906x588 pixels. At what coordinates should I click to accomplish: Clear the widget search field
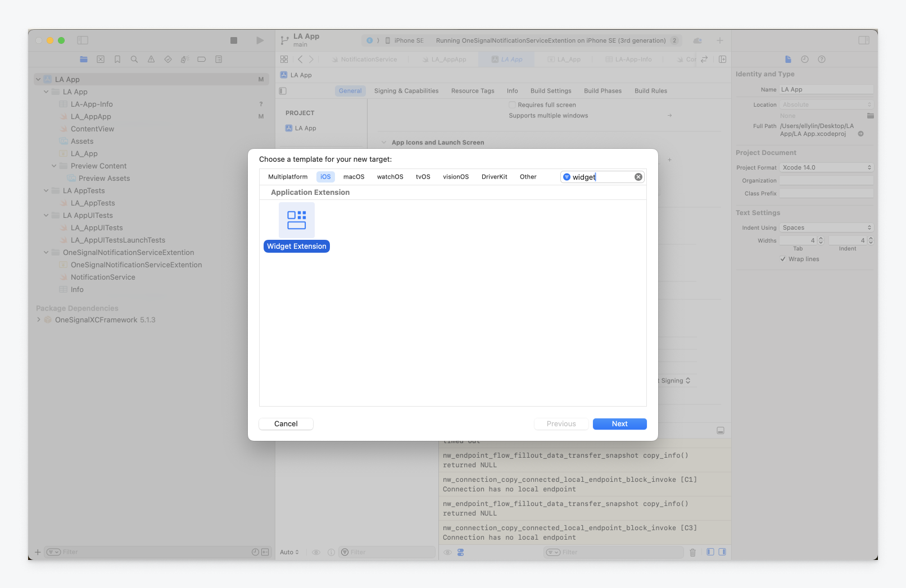click(x=638, y=177)
